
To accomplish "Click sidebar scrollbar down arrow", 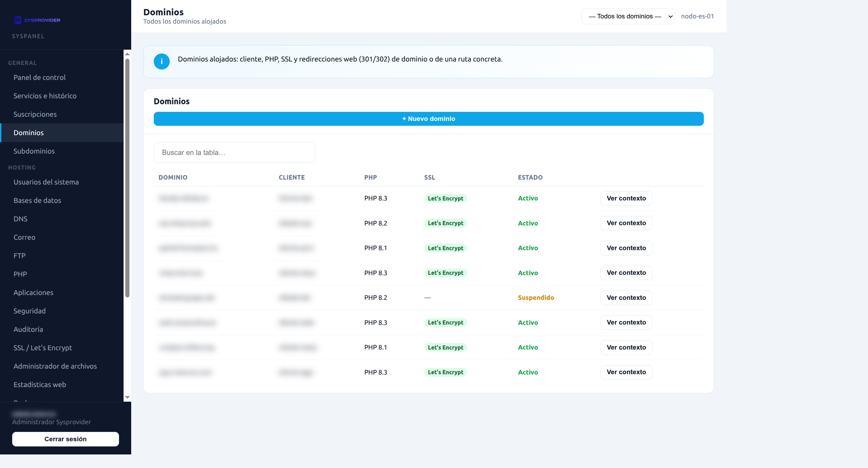I will [127, 397].
